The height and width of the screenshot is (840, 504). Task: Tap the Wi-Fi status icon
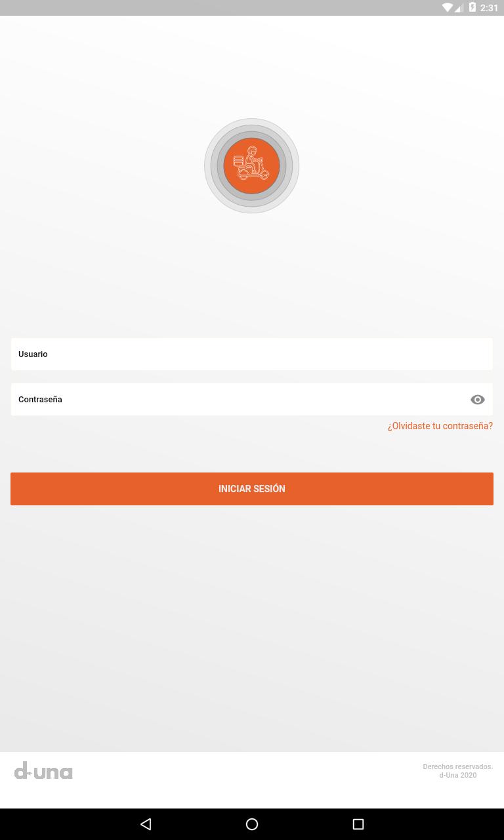coord(448,8)
